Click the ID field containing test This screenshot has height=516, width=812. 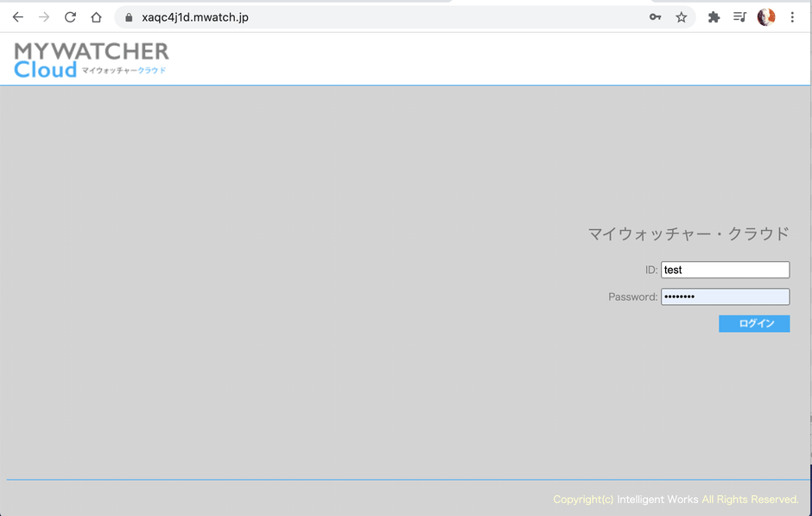click(x=725, y=270)
